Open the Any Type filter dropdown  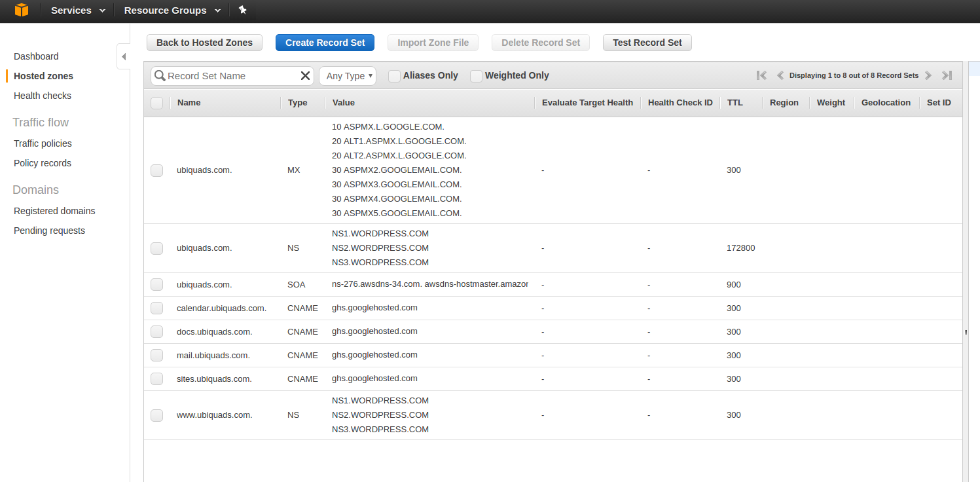(x=348, y=76)
